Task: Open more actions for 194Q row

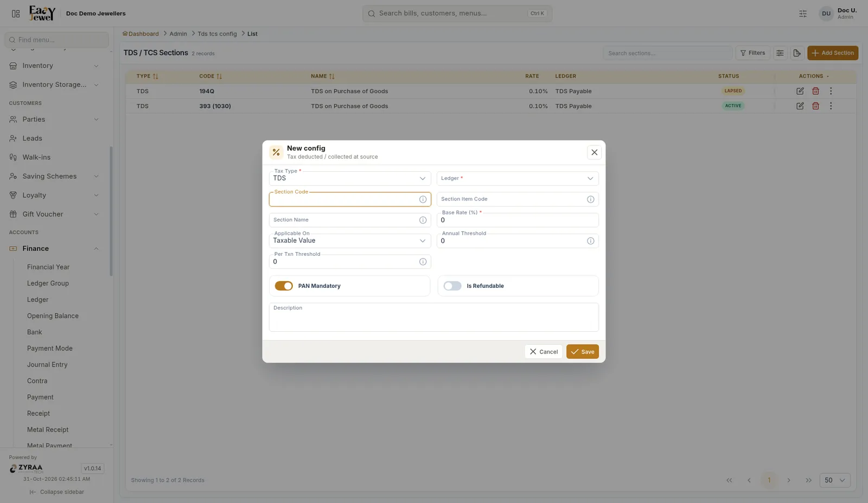Action: click(x=831, y=91)
